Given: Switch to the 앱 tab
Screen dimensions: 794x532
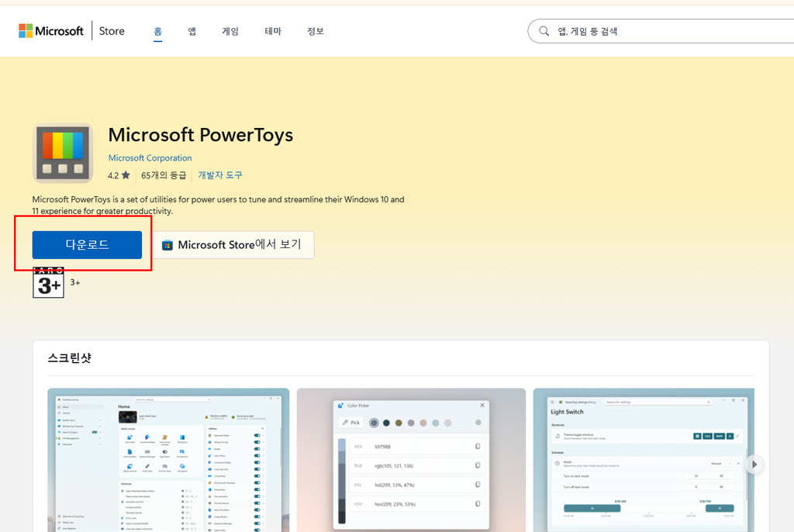Looking at the screenshot, I should [192, 32].
